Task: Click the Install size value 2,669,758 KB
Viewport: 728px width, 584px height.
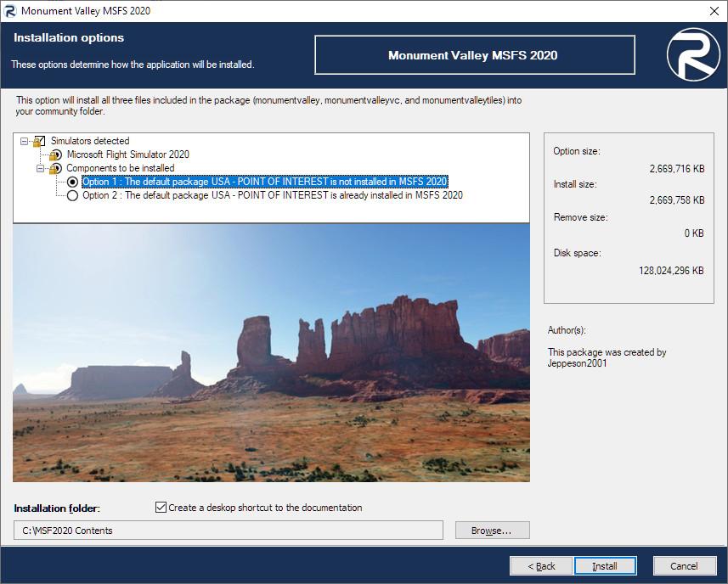Action: [x=677, y=200]
